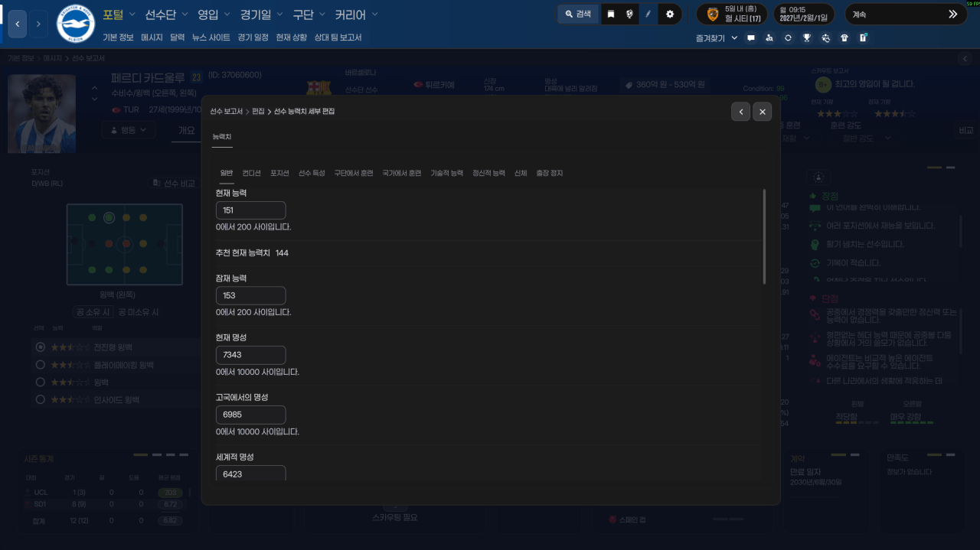Switch to the 신체 tab

521,174
